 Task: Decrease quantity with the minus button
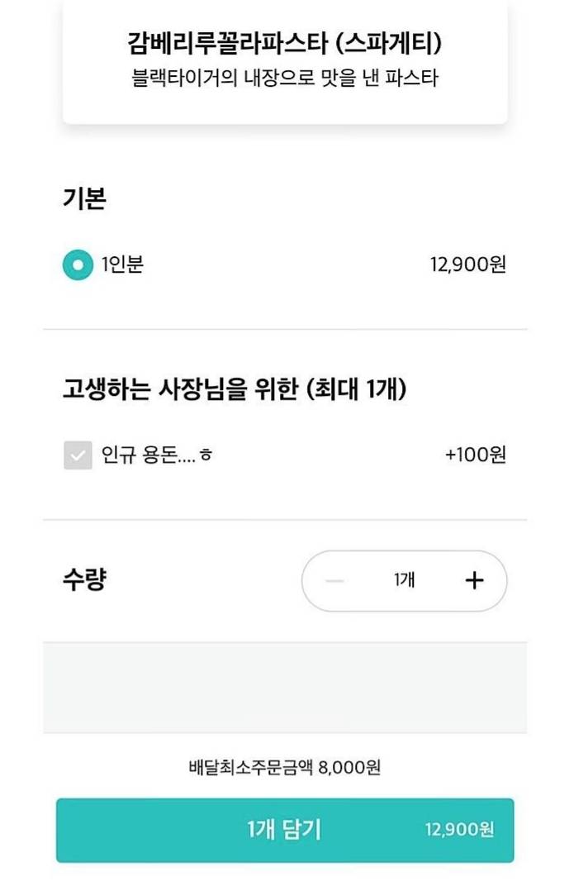click(334, 580)
